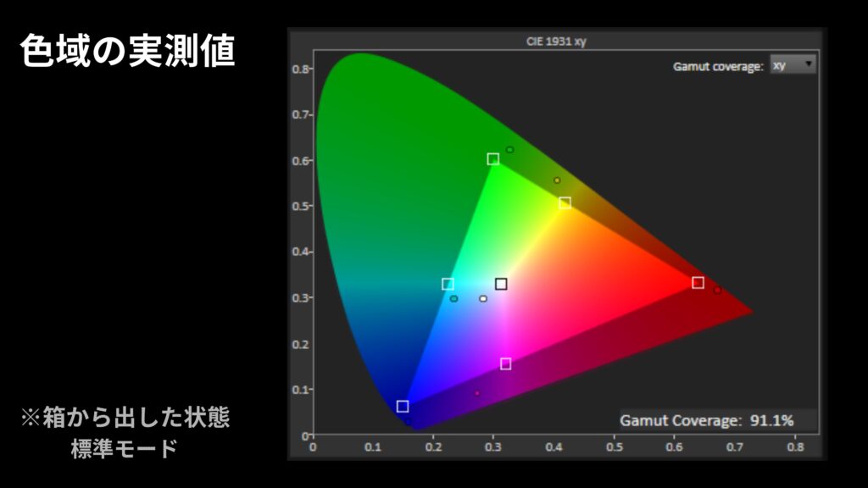
Task: Click the measured blue point circle
Action: click(408, 422)
